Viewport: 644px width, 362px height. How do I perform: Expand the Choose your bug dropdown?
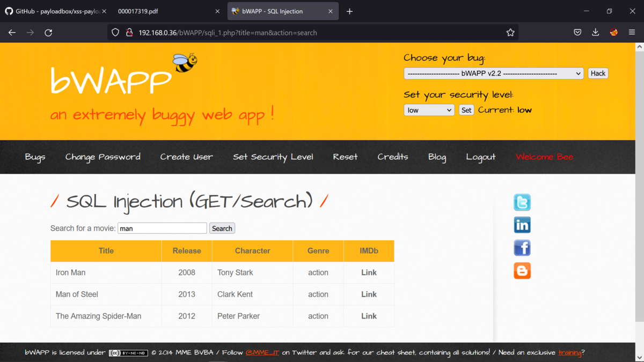[x=494, y=73]
